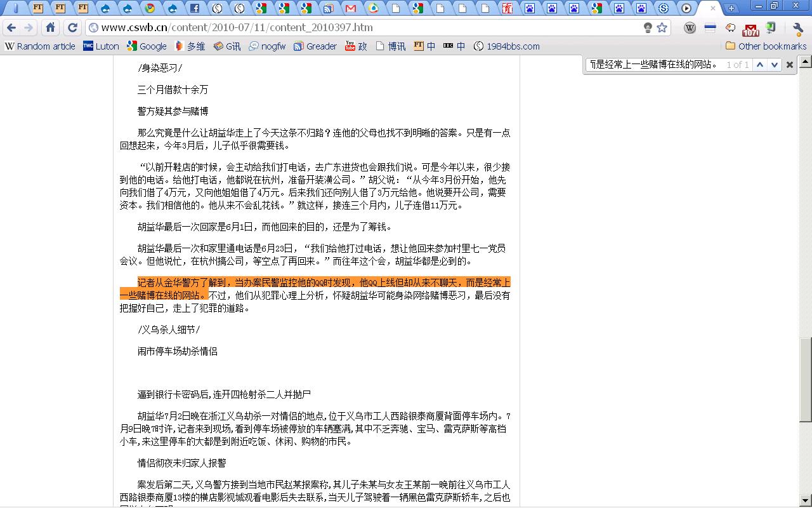Open a new tab
Screen dimensions: 812x508
731,8
